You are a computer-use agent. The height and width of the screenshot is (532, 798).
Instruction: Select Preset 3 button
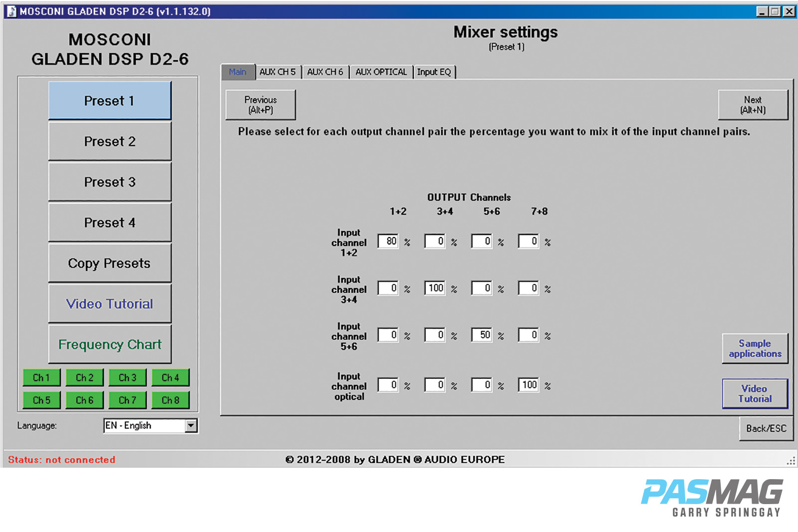[110, 182]
